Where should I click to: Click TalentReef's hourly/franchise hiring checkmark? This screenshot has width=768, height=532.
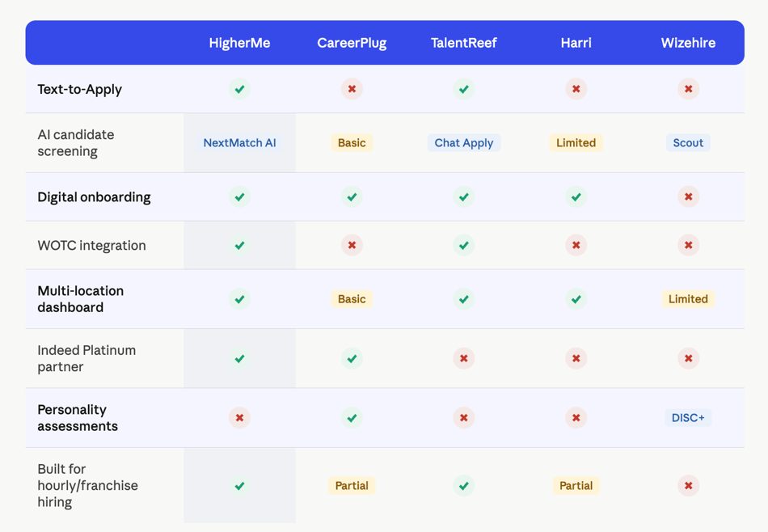464,486
